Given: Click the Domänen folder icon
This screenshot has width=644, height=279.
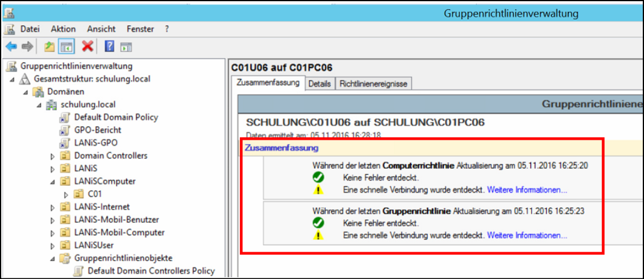Looking at the screenshot, I should point(38,91).
